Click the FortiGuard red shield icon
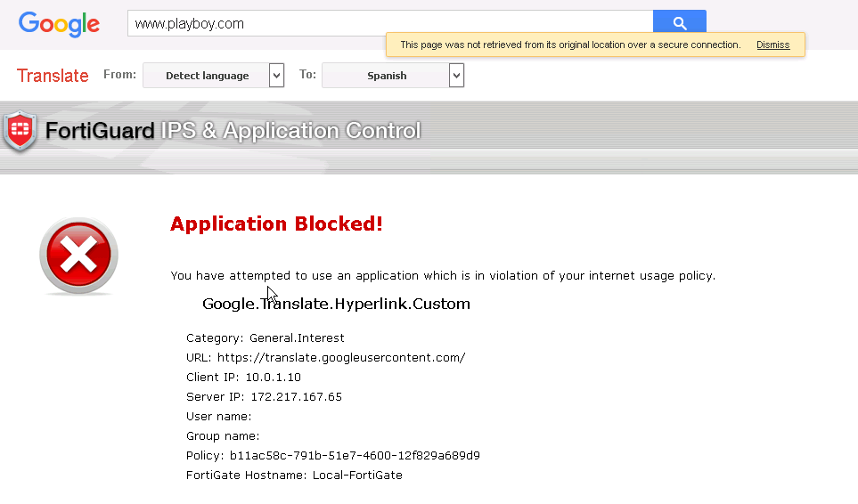This screenshot has width=858, height=504. (20, 131)
